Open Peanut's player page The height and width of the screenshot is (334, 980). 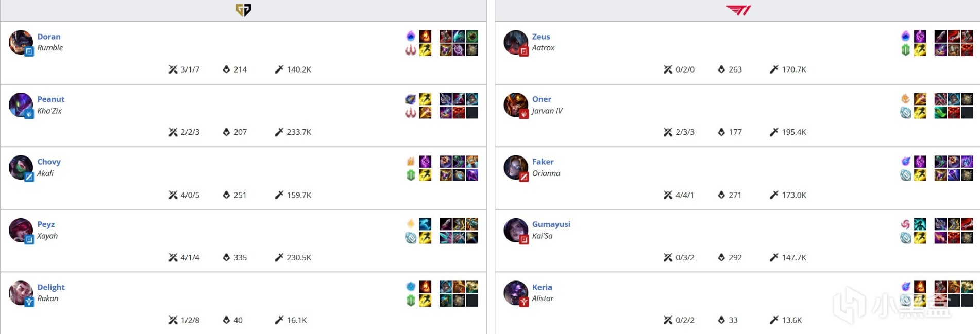50,99
